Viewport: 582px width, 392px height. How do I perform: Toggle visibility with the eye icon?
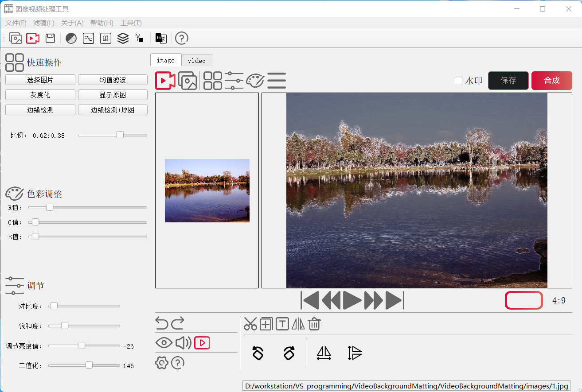pos(164,342)
